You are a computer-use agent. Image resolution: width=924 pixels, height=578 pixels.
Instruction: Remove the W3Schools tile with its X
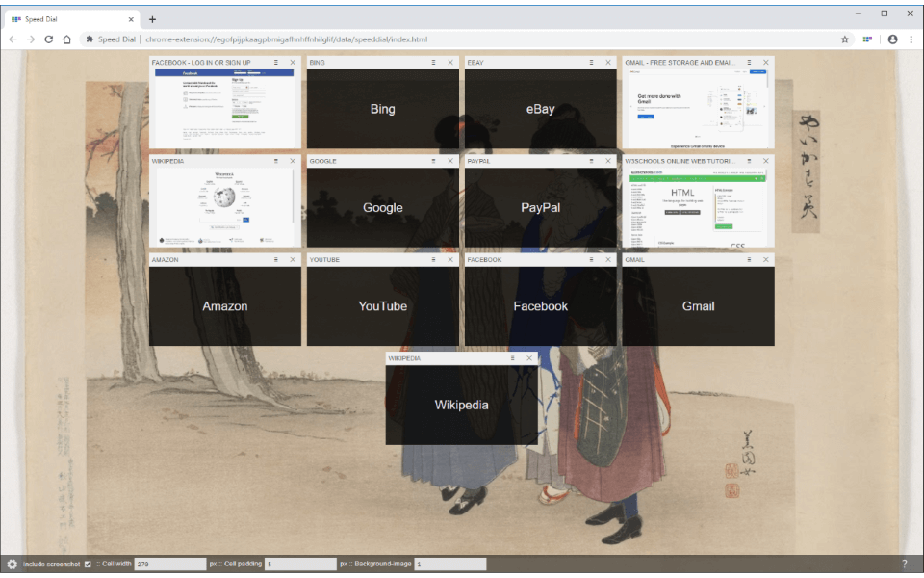click(766, 161)
